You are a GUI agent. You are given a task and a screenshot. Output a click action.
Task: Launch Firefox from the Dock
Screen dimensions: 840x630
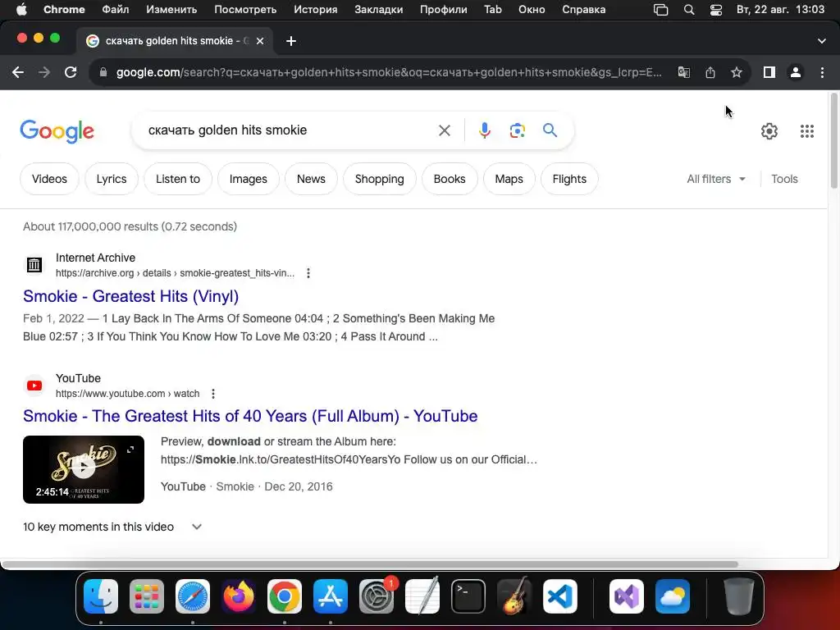click(x=239, y=596)
